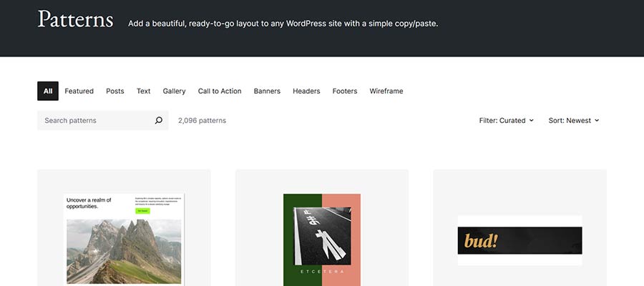
Task: Click the search magnifier icon
Action: [159, 121]
